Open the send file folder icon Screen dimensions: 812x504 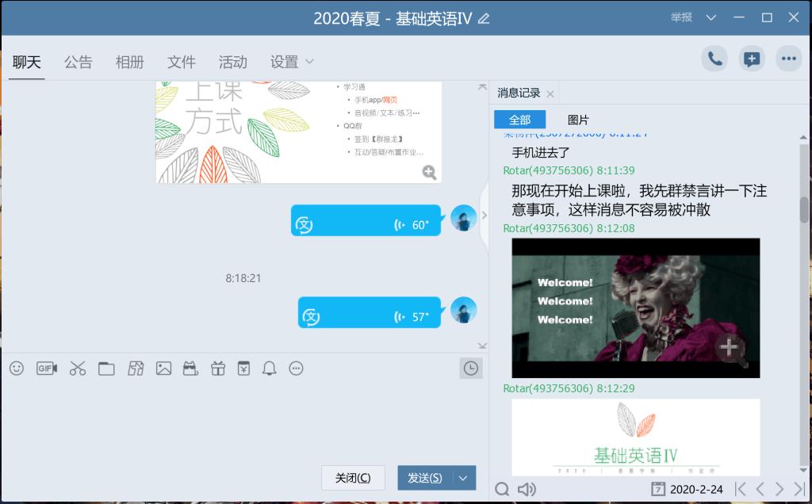click(x=107, y=368)
